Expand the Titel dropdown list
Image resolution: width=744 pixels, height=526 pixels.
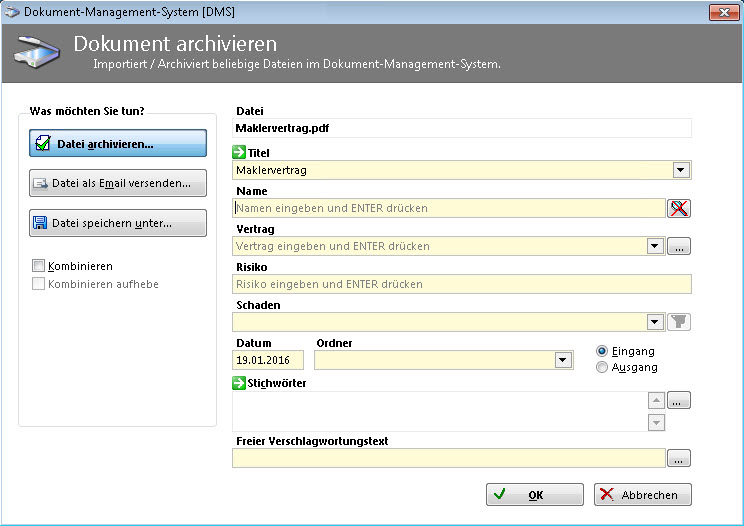click(681, 170)
